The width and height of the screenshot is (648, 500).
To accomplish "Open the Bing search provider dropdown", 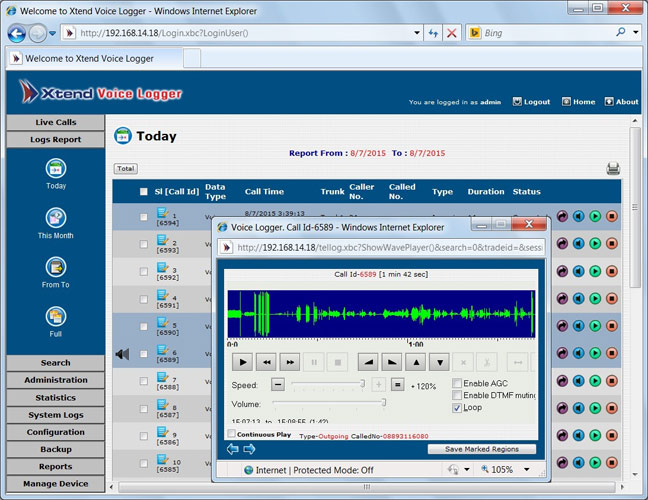I will (636, 32).
